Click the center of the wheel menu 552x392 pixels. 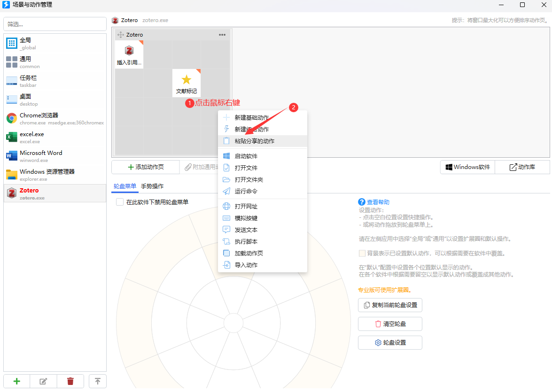pyautogui.click(x=233, y=323)
